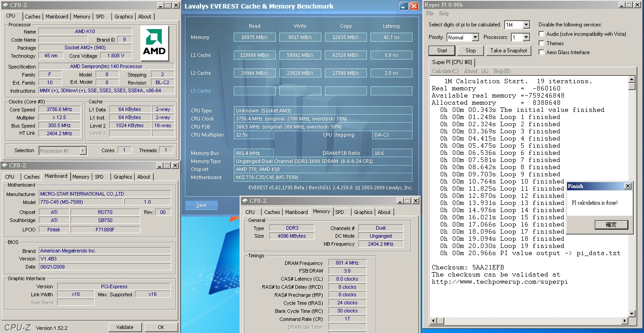Click Help(H) menu in Super PI
The image size is (644, 333).
tap(502, 71)
